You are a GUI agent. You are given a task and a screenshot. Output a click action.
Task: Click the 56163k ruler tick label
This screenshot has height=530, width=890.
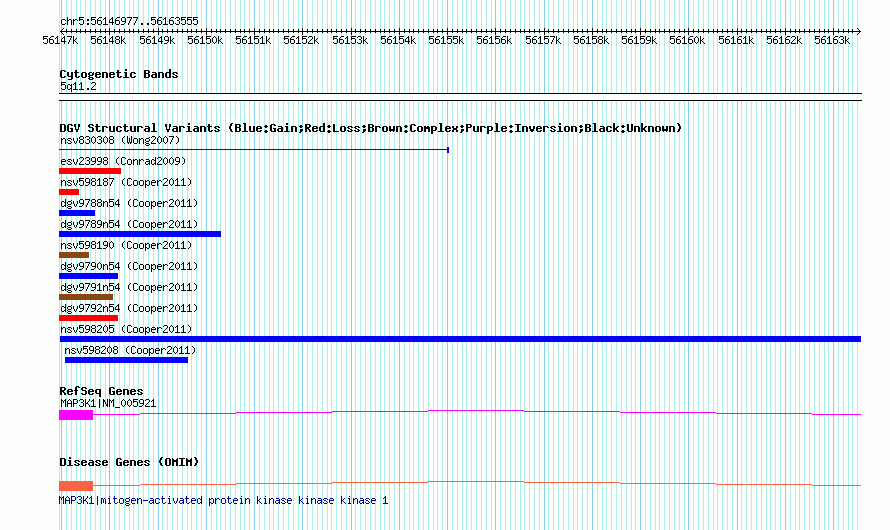coord(832,41)
